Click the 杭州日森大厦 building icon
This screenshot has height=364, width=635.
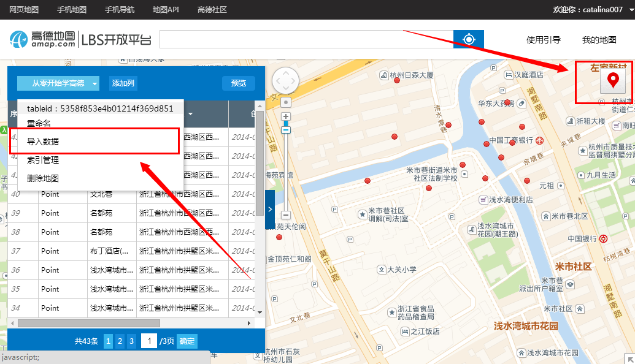click(383, 75)
